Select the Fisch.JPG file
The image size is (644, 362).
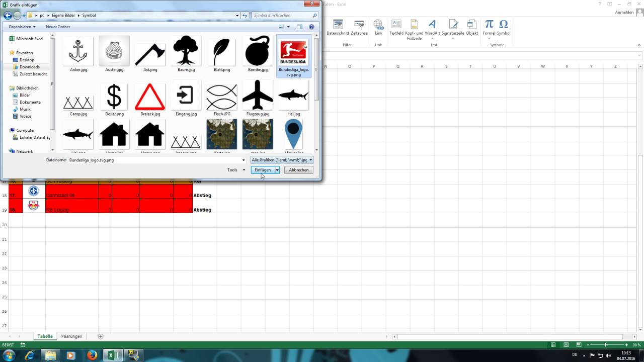(222, 99)
